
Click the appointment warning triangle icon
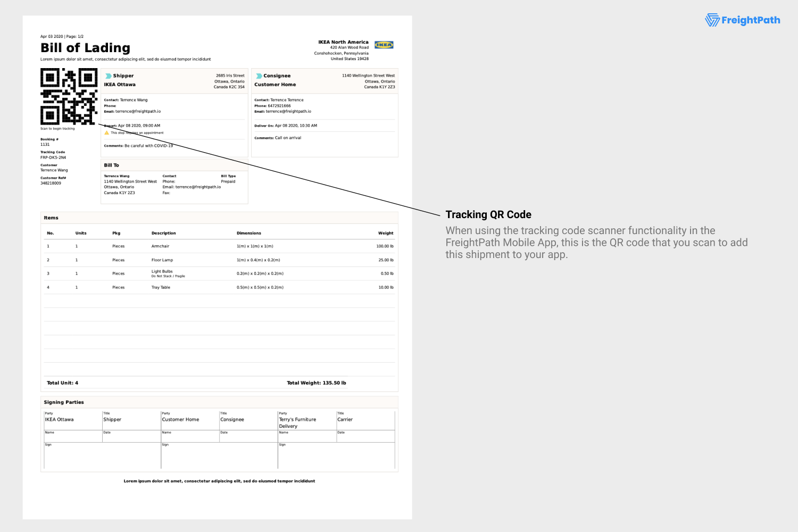tap(106, 133)
